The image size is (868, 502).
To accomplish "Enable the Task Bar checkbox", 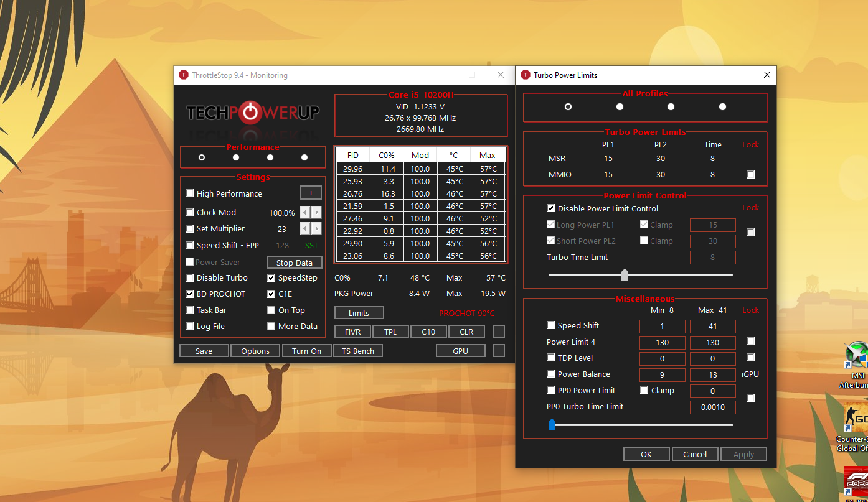I will tap(190, 310).
